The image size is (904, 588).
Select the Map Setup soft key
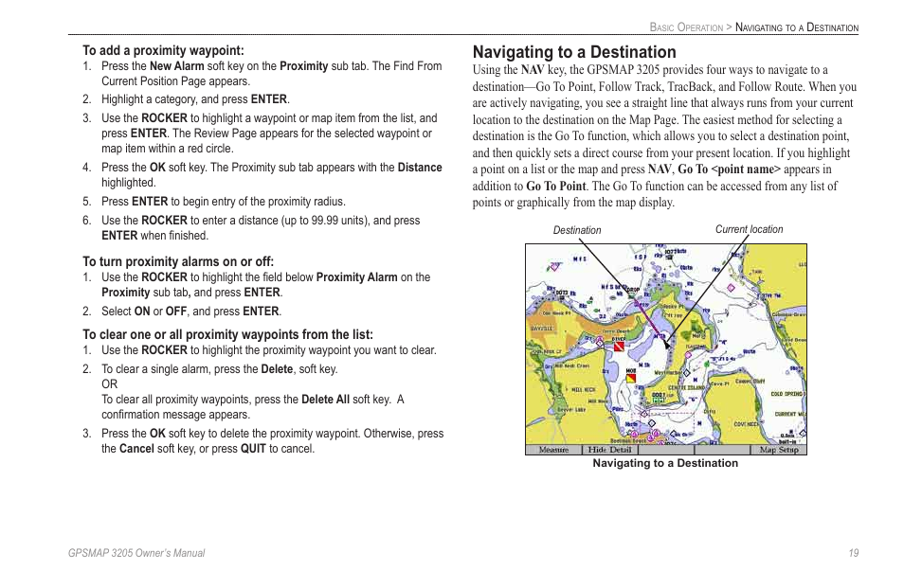[778, 450]
